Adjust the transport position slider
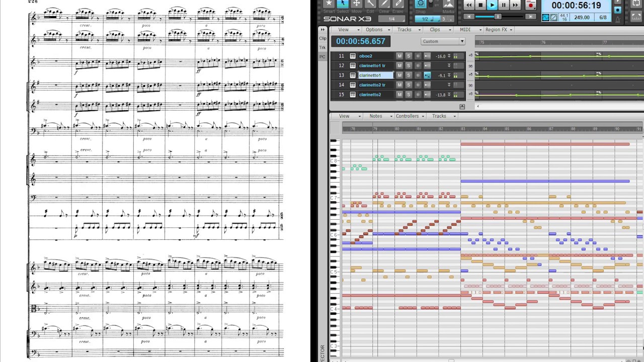644x362 pixels. [x=498, y=17]
